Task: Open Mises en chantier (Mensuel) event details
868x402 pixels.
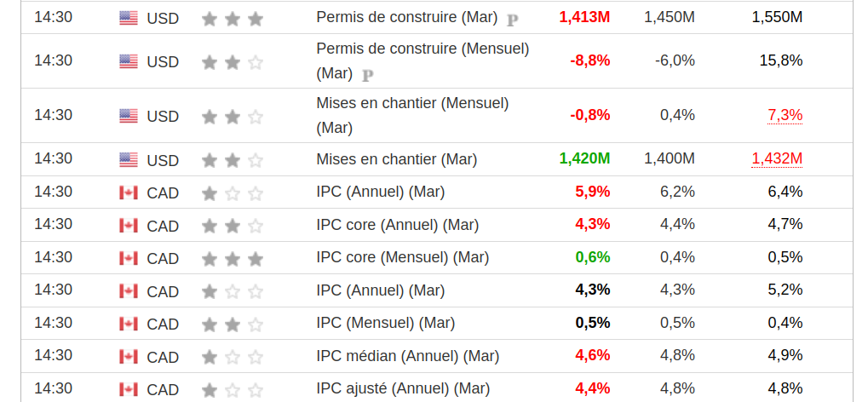Action: tap(411, 104)
